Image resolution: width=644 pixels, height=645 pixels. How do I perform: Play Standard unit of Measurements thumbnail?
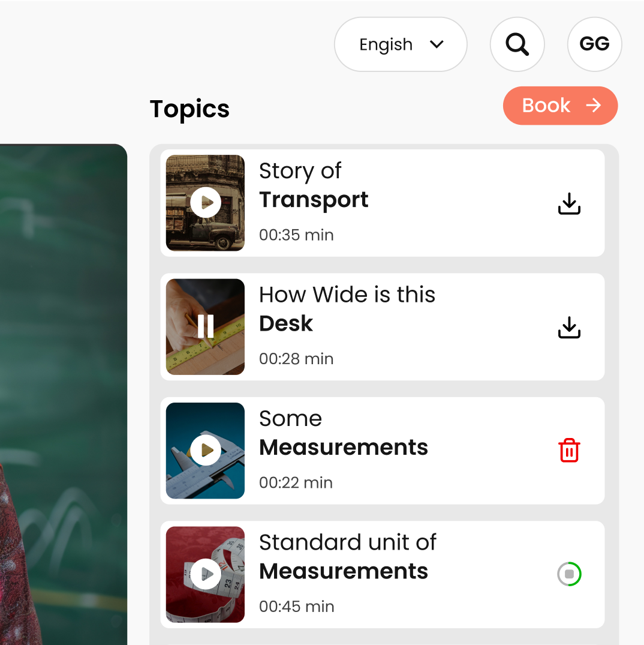tap(206, 574)
